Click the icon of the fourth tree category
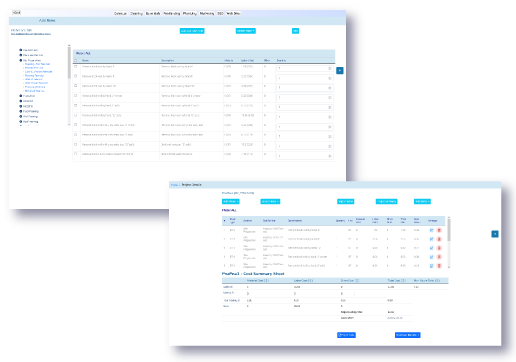516x362 pixels. [x=21, y=96]
